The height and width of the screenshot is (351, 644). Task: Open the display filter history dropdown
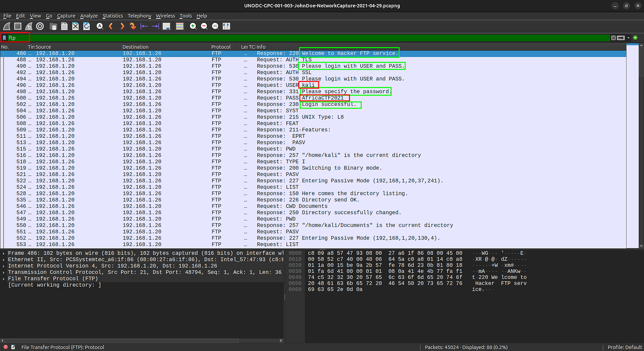pyautogui.click(x=629, y=38)
